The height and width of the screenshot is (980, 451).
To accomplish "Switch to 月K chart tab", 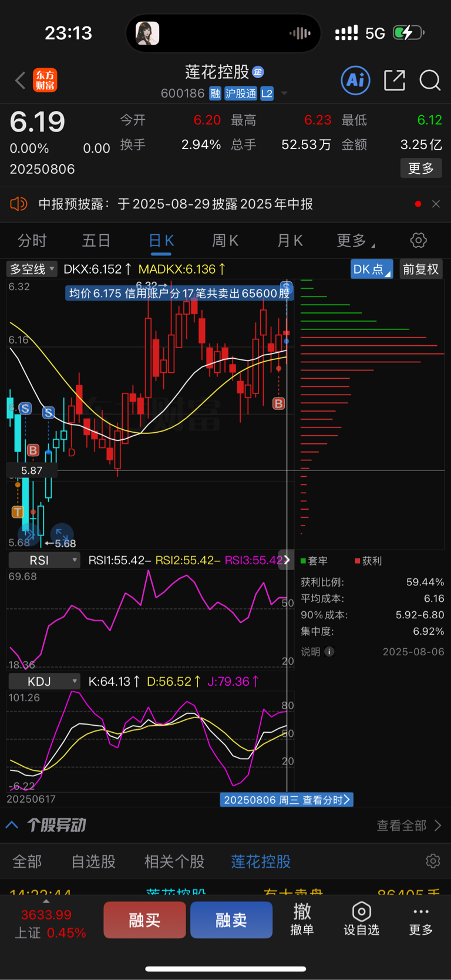I will pos(290,240).
